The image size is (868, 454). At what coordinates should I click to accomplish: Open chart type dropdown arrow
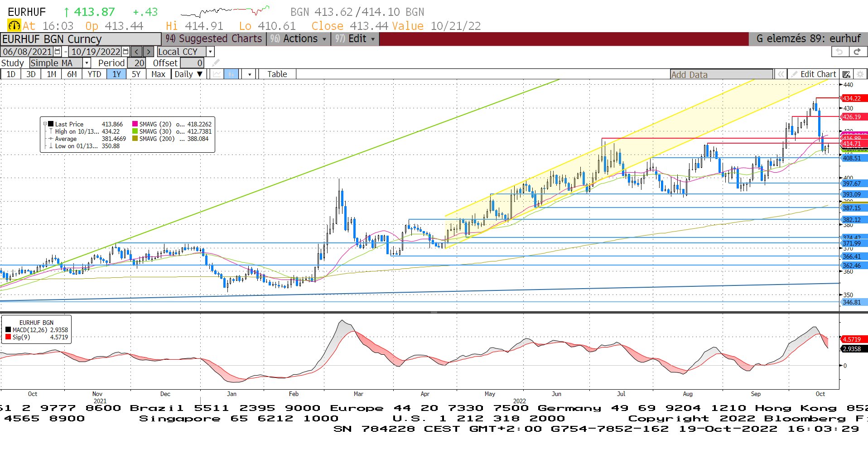249,74
